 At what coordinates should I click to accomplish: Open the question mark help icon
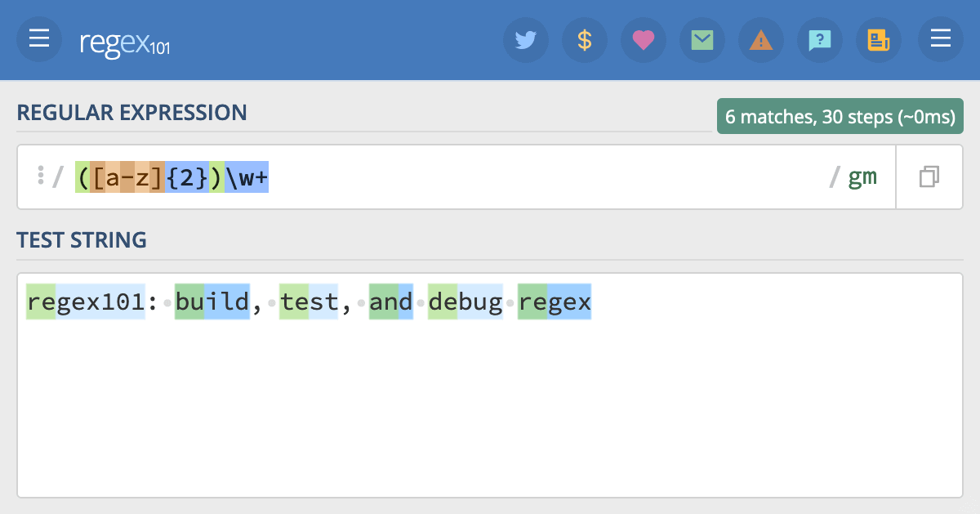(820, 39)
